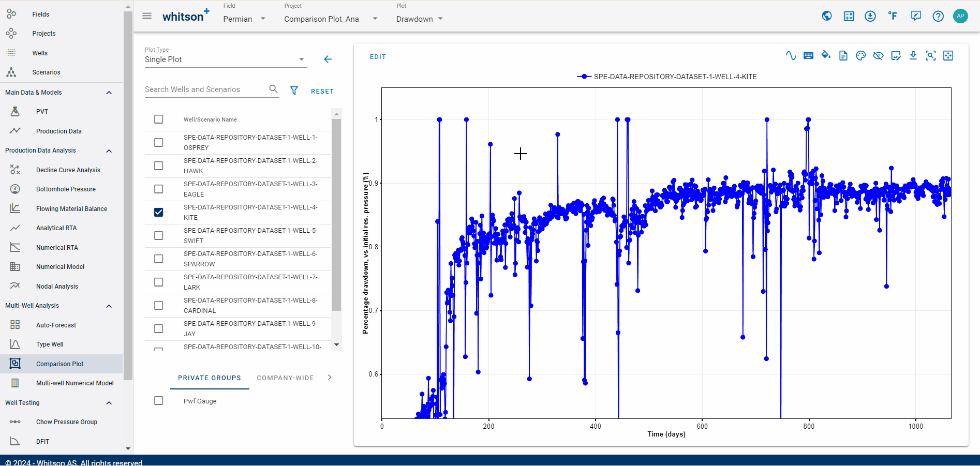Image resolution: width=980 pixels, height=466 pixels.
Task: Check WELL-6-SPARROW checkbox
Action: click(159, 259)
